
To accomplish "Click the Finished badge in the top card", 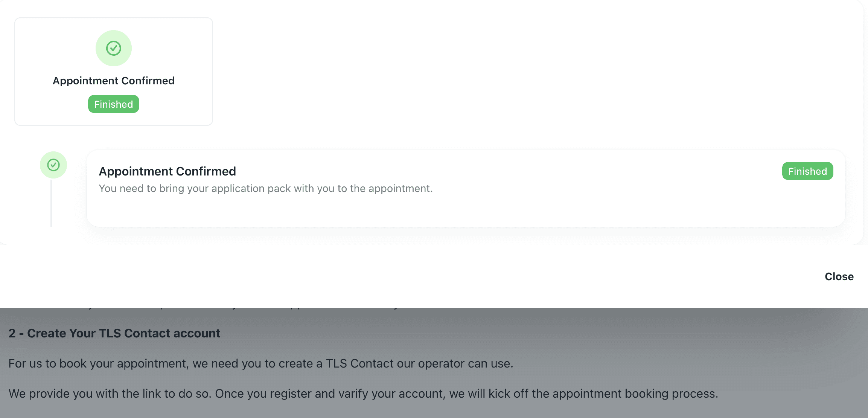I will tap(114, 104).
